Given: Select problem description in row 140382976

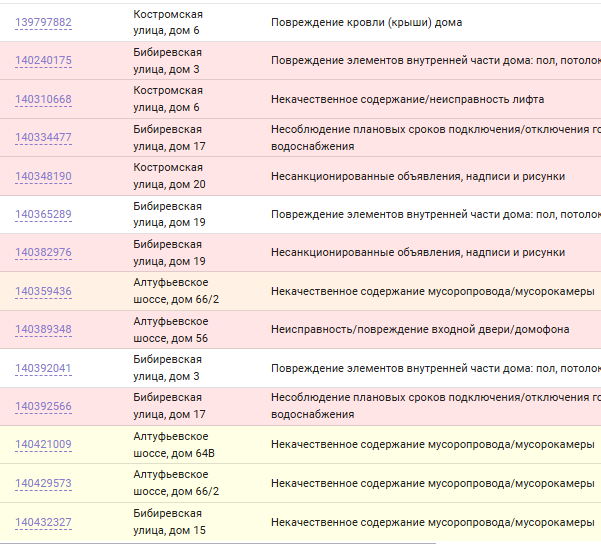Looking at the screenshot, I should point(418,253).
